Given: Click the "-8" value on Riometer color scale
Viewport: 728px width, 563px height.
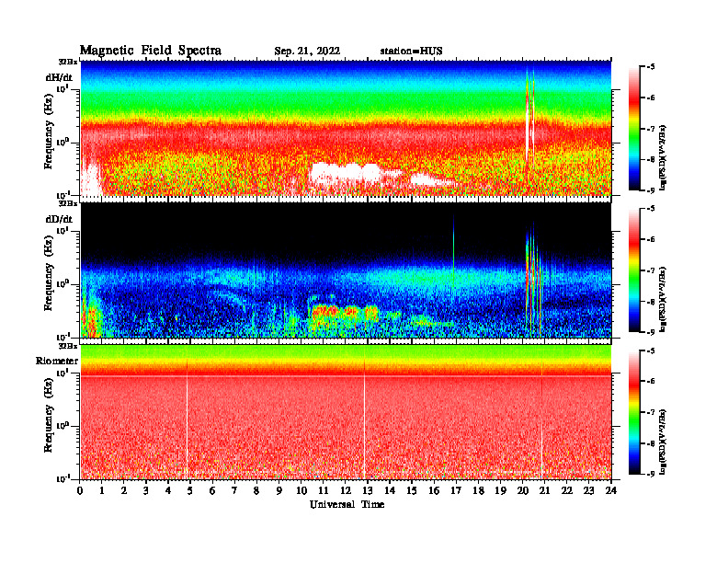Looking at the screenshot, I should (x=651, y=443).
